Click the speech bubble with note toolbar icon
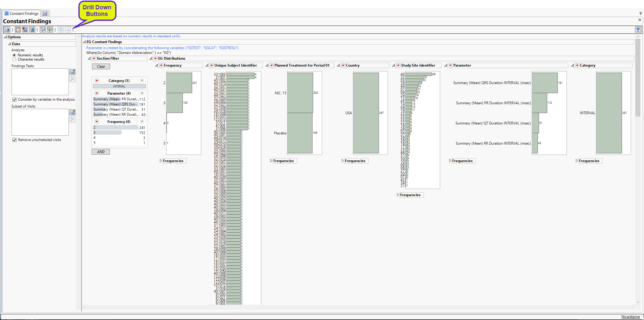Screen dimensions: 644x320 (x=50, y=30)
